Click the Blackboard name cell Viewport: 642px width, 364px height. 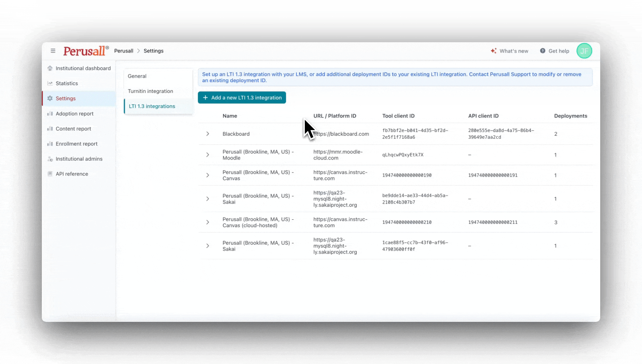[x=236, y=134]
